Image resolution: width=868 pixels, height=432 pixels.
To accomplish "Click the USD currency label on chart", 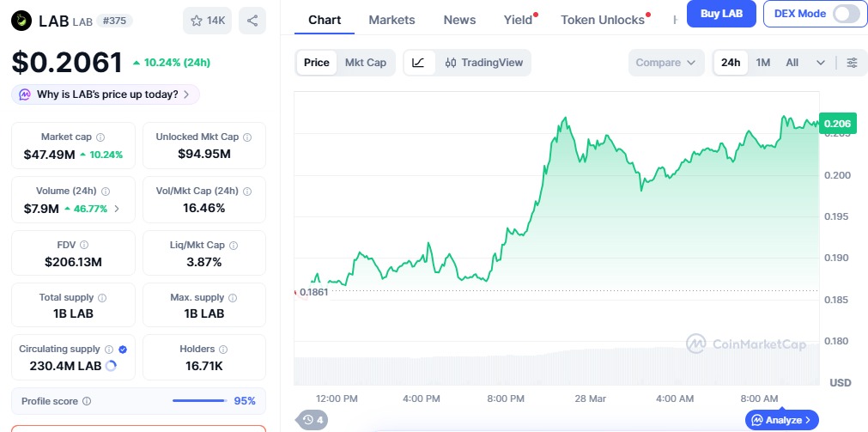I will pyautogui.click(x=841, y=383).
